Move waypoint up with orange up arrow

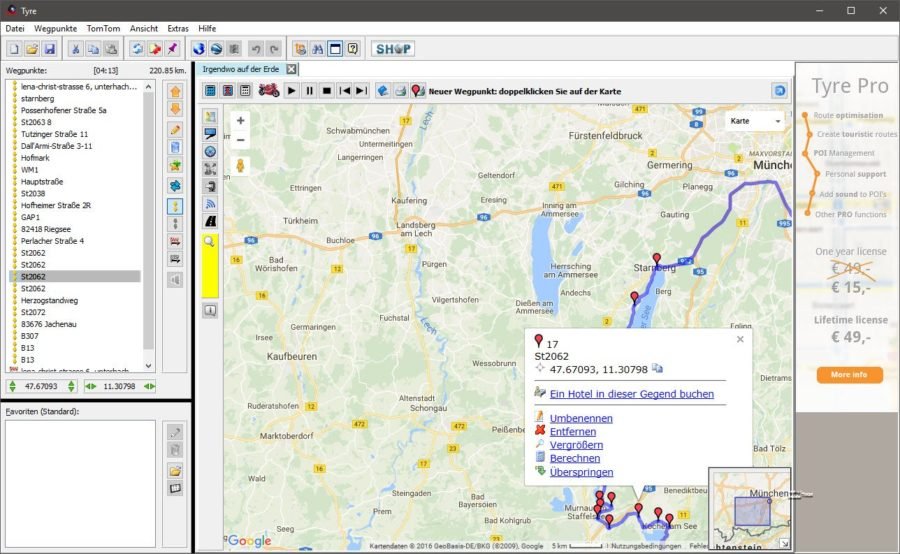[x=176, y=91]
